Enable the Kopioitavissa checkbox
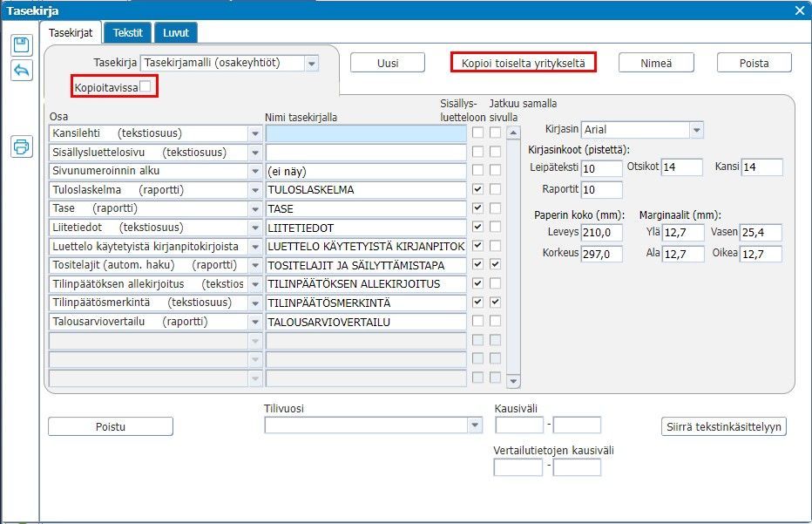Screen dimensions: 812x524 point(145,85)
